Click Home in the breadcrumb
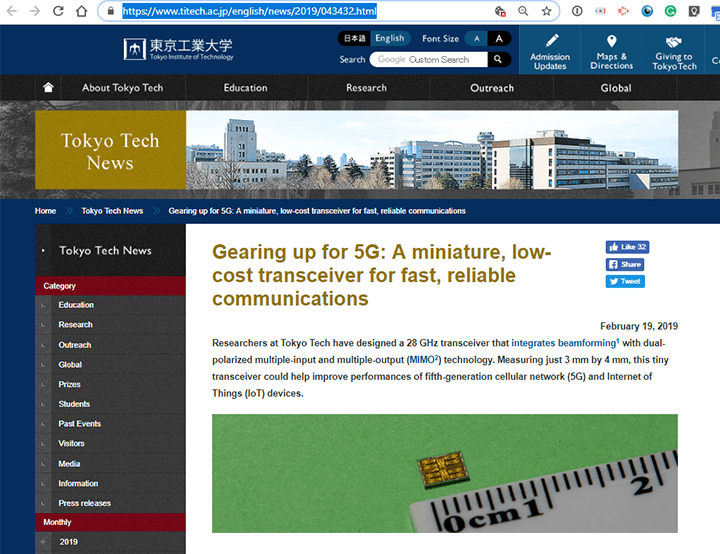The image size is (720, 554). click(x=45, y=211)
